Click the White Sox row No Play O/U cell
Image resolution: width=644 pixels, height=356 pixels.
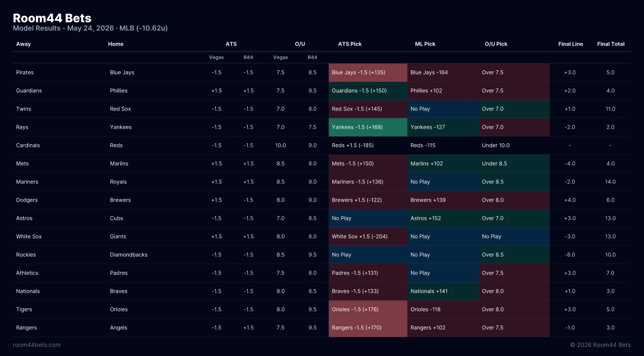pyautogui.click(x=514, y=236)
